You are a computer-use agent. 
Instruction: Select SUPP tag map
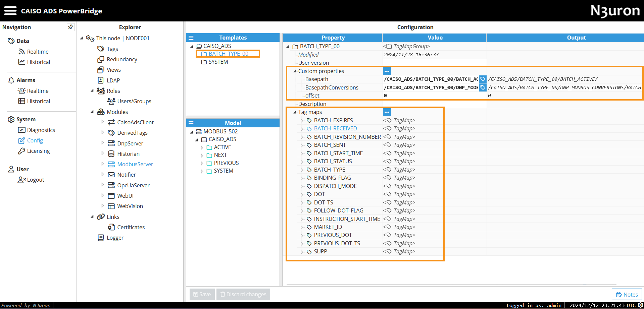tap(317, 251)
